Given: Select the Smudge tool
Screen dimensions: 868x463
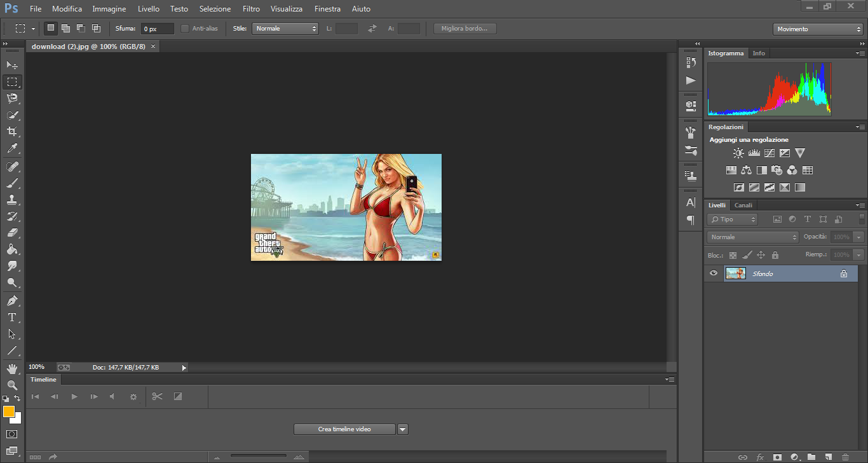Looking at the screenshot, I should (12, 266).
